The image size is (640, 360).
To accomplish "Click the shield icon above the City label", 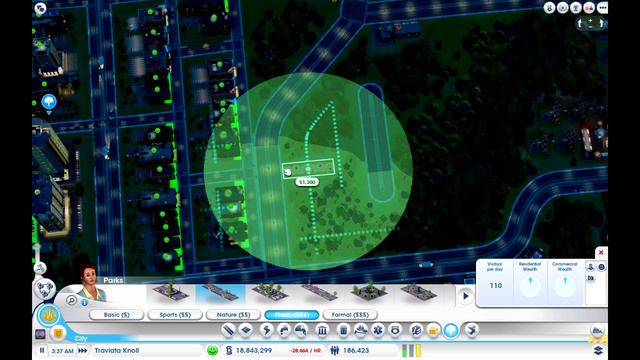I will 58,333.
